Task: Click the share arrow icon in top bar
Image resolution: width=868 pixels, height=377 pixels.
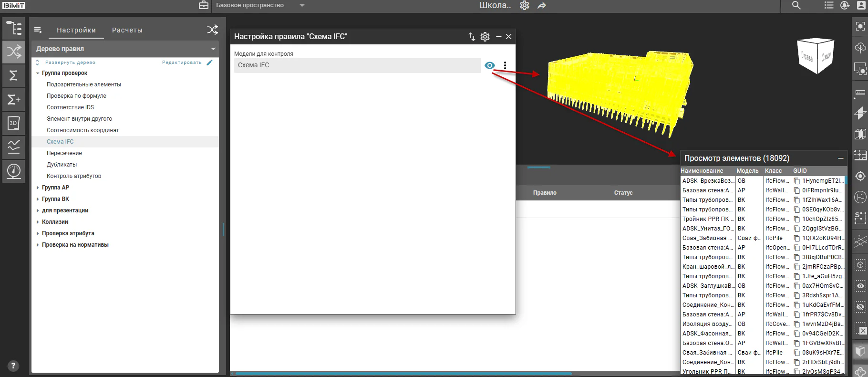Action: [x=542, y=5]
